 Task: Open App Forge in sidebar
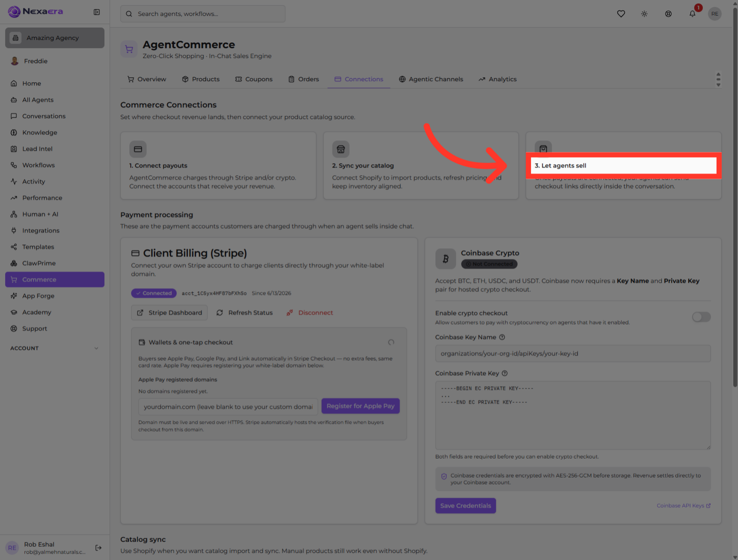click(55, 295)
